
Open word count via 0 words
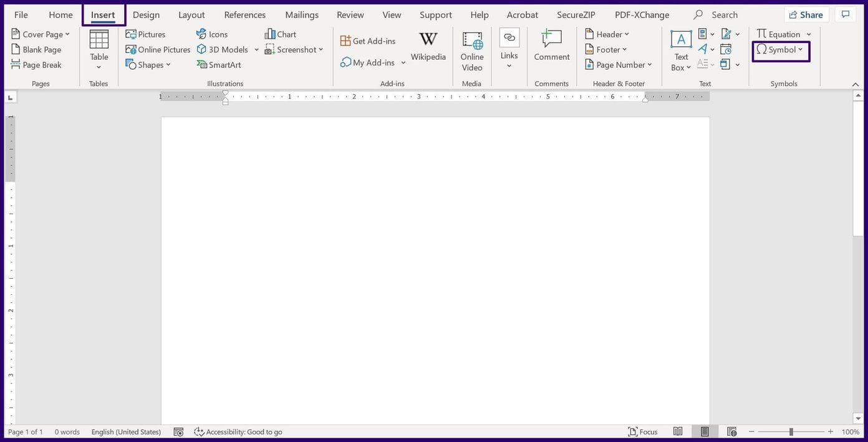(x=67, y=431)
